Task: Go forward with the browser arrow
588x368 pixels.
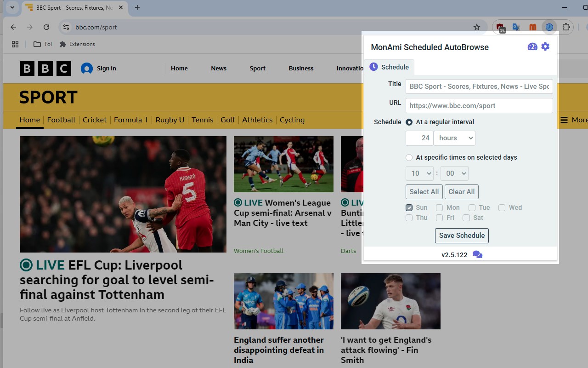Action: click(x=30, y=27)
